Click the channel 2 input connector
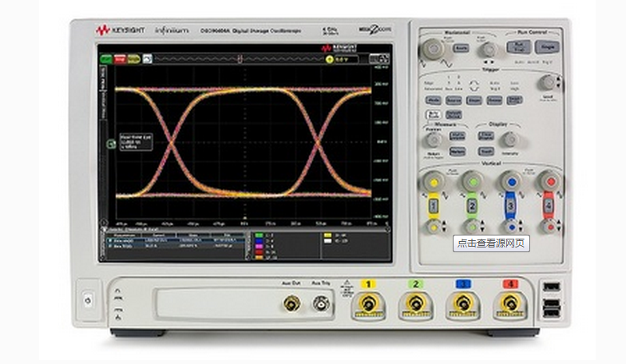626x364 pixels. click(415, 305)
